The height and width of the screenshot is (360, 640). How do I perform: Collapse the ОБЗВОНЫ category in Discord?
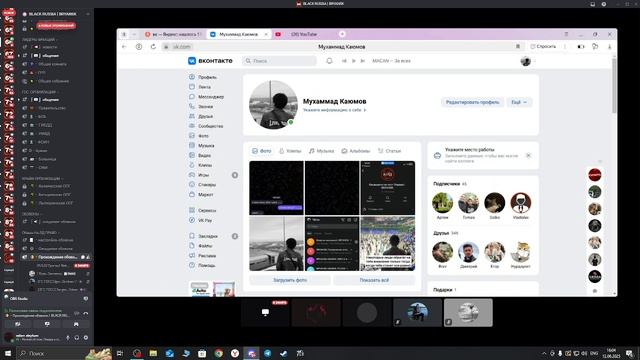point(31,214)
